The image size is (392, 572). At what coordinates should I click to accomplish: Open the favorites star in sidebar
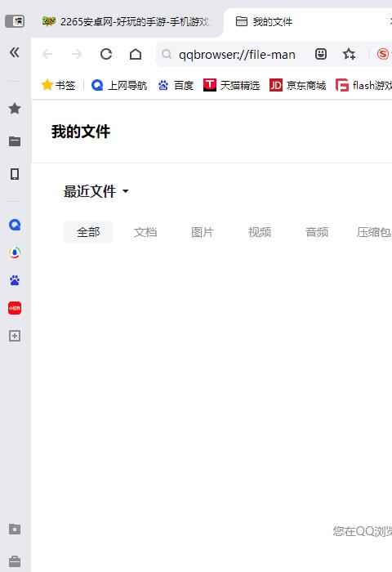click(x=15, y=109)
